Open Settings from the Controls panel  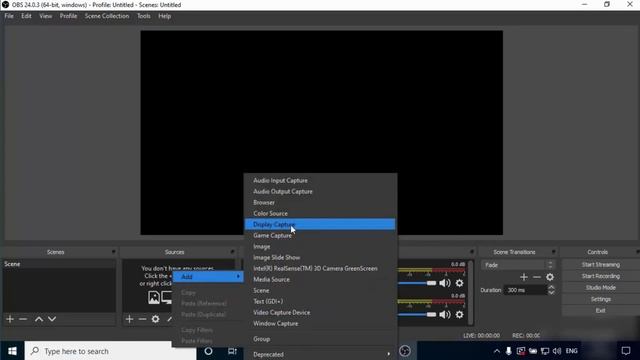tap(600, 299)
